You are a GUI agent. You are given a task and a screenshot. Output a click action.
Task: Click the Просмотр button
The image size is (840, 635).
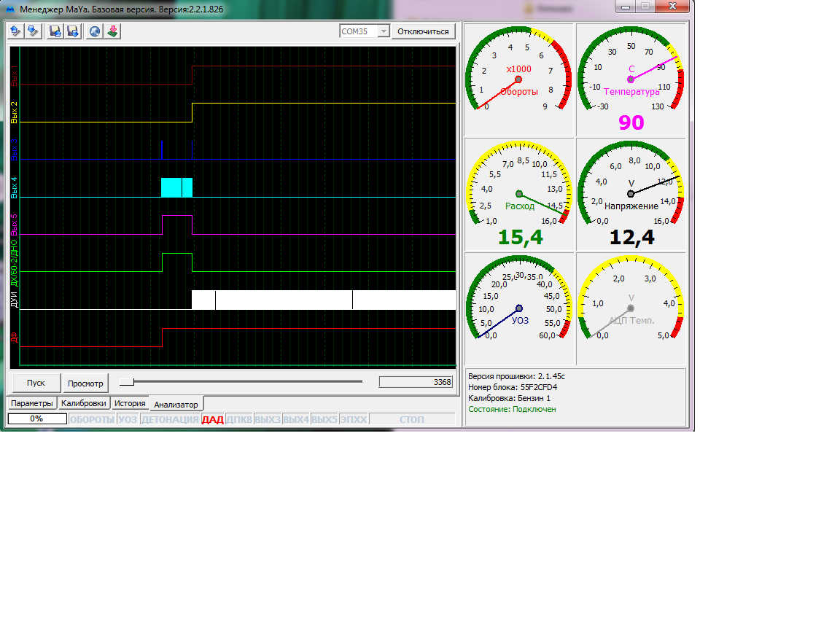point(86,383)
